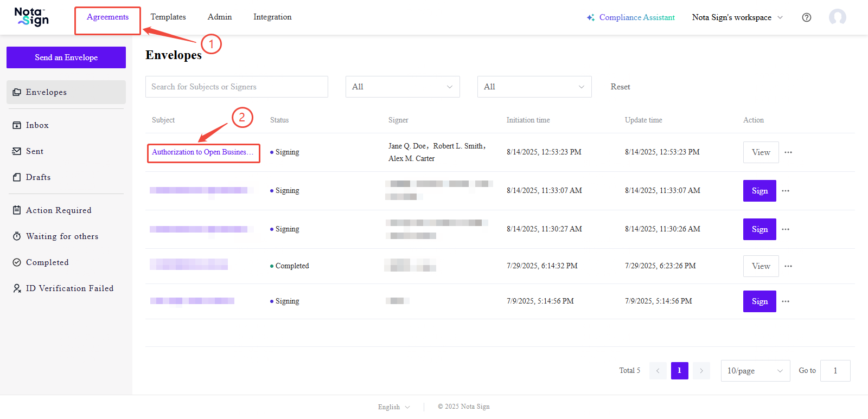Click the Nota Sign logo
The image size is (868, 419).
click(31, 17)
